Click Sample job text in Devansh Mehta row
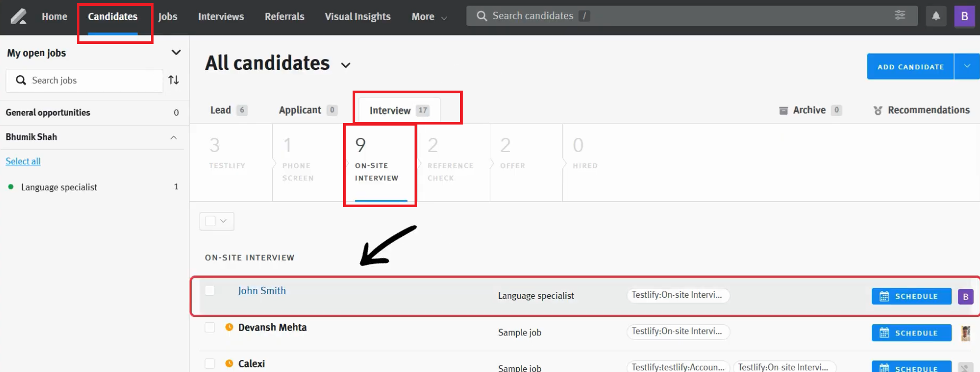The width and height of the screenshot is (980, 372). click(x=519, y=333)
